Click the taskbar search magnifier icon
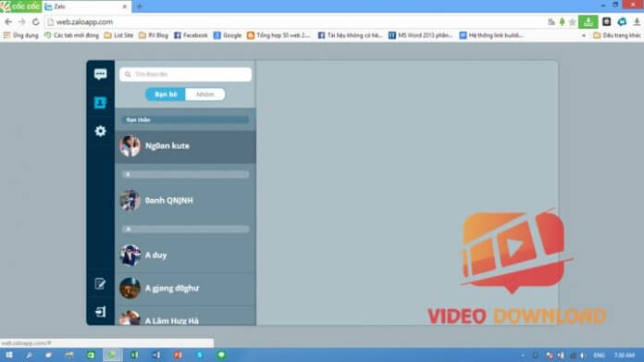Viewport: 644px width, 362px height. click(x=30, y=355)
